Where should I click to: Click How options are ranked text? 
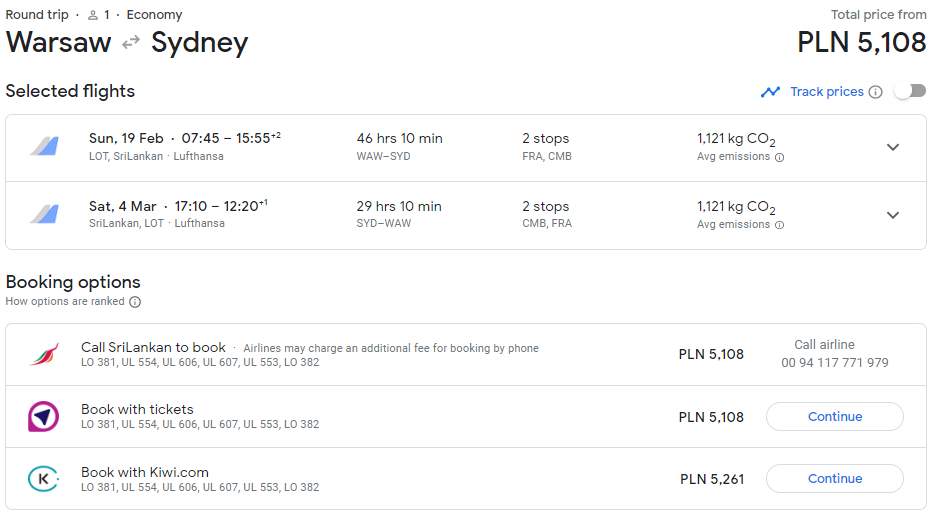65,301
